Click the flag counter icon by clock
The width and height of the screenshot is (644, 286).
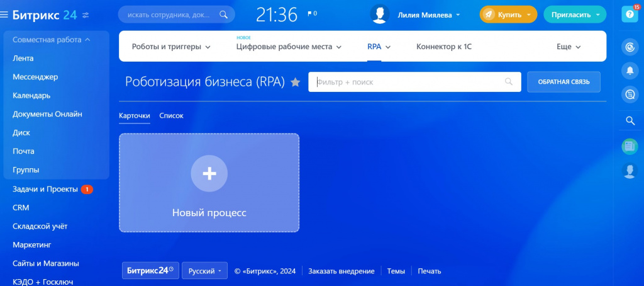tap(310, 14)
